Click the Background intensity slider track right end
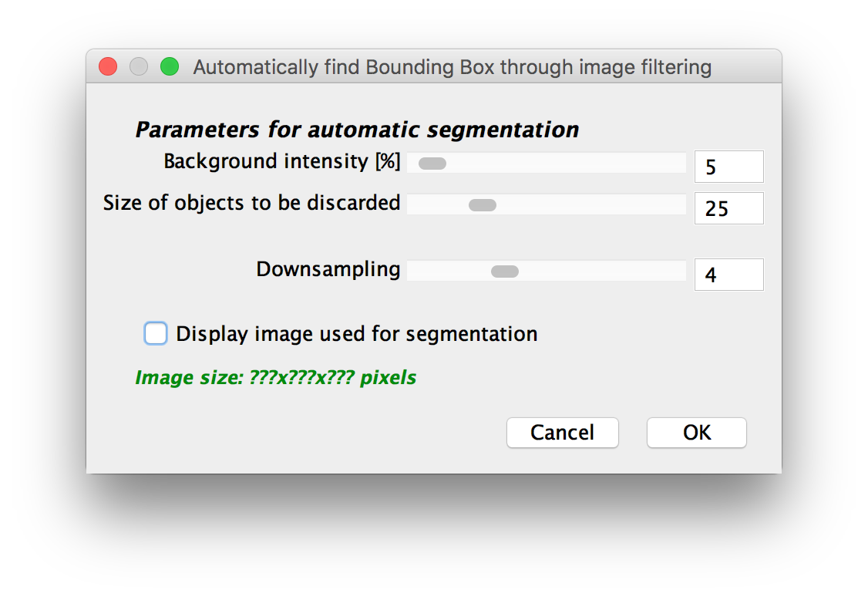The width and height of the screenshot is (868, 597). (678, 164)
